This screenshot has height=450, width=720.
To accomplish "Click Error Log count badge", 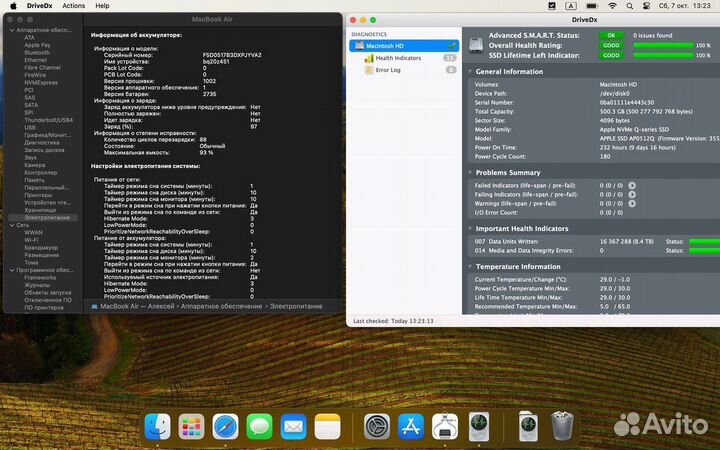I will pyautogui.click(x=451, y=70).
